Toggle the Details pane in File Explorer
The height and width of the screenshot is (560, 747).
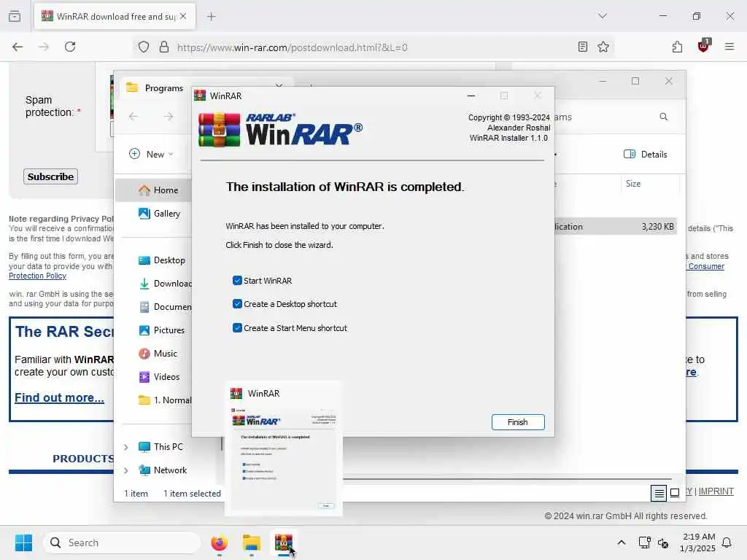click(x=646, y=155)
